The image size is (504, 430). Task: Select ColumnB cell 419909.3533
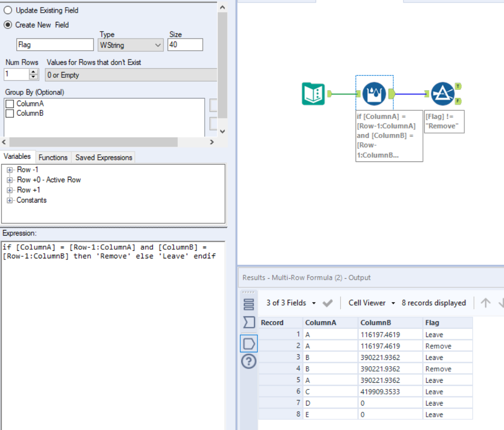390,391
